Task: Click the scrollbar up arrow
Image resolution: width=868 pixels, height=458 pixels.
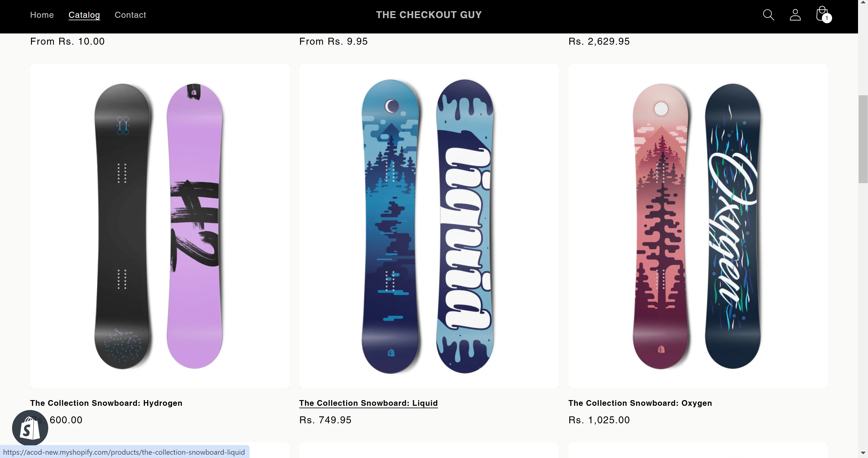Action: 863,2
